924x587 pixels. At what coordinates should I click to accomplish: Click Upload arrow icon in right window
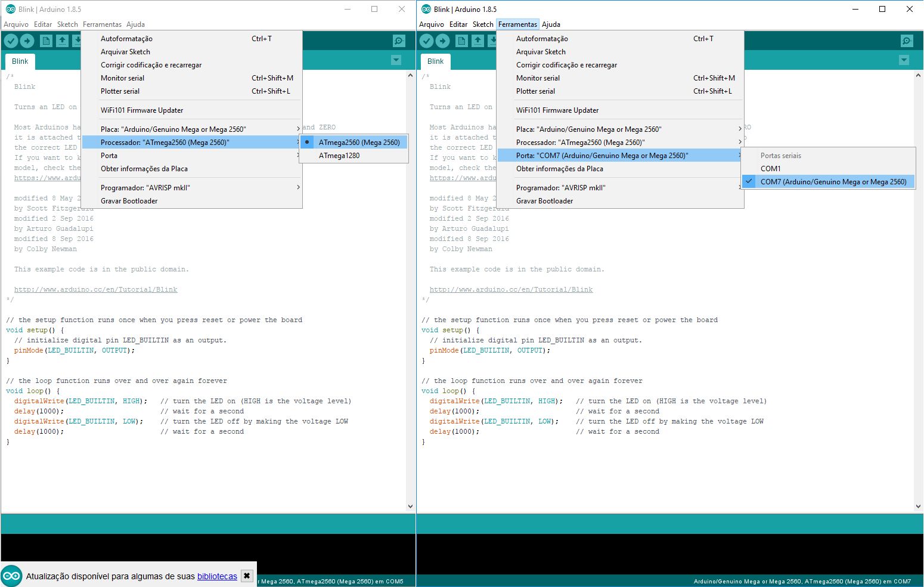(443, 41)
